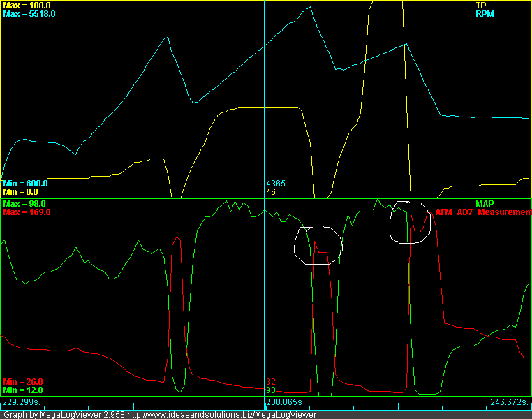Click the end time 246.672s label
Image resolution: width=532 pixels, height=419 pixels.
click(x=510, y=402)
